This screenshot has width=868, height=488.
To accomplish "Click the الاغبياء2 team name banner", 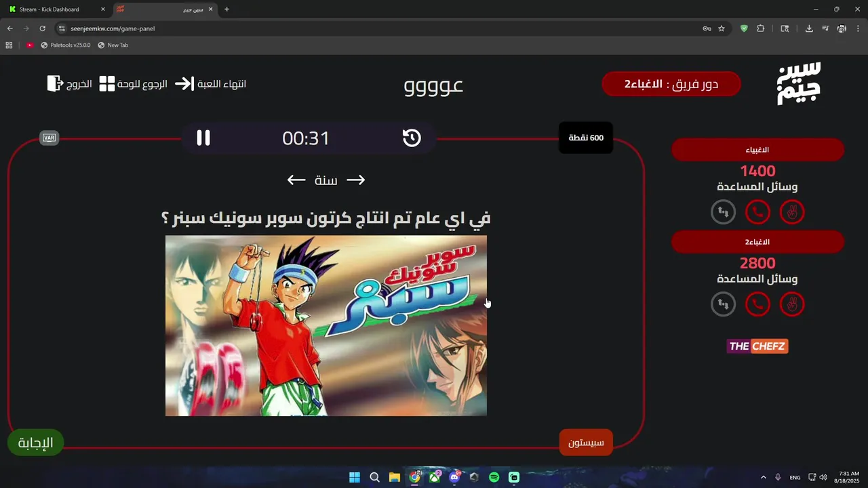I will click(757, 242).
